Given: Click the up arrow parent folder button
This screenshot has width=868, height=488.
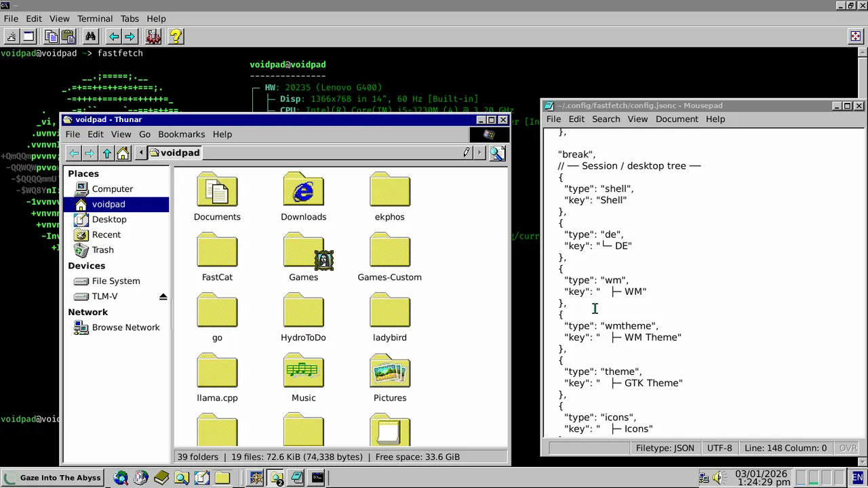Looking at the screenshot, I should (106, 153).
